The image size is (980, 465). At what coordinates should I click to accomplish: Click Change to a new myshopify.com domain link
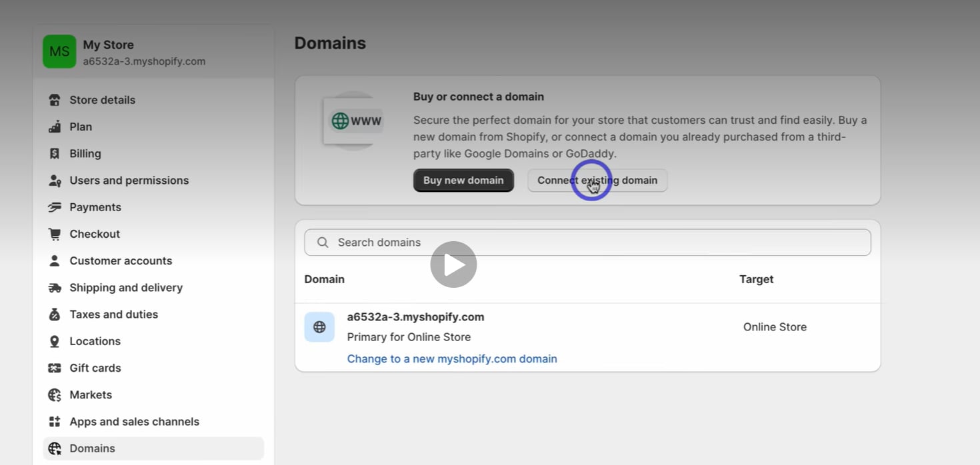coord(452,358)
